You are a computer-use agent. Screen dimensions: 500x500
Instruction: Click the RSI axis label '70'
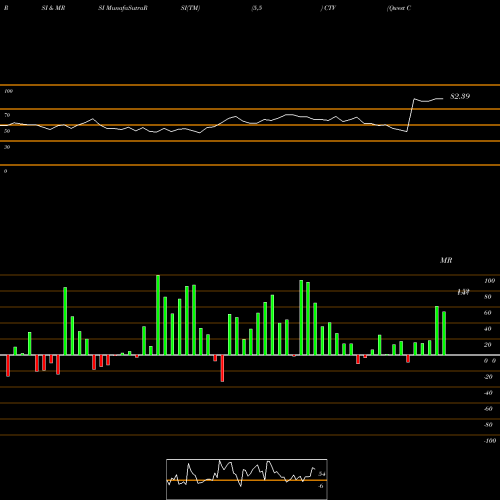pos(7,115)
